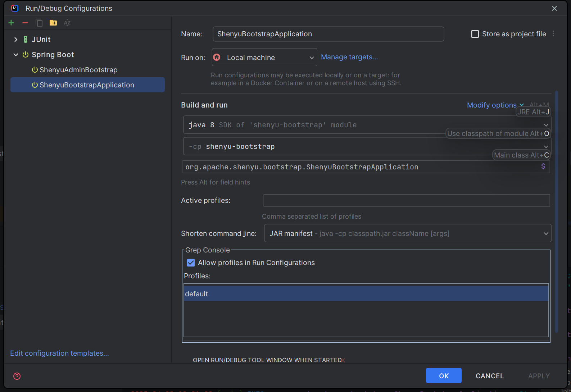Click the Copy Configuration icon

click(39, 23)
